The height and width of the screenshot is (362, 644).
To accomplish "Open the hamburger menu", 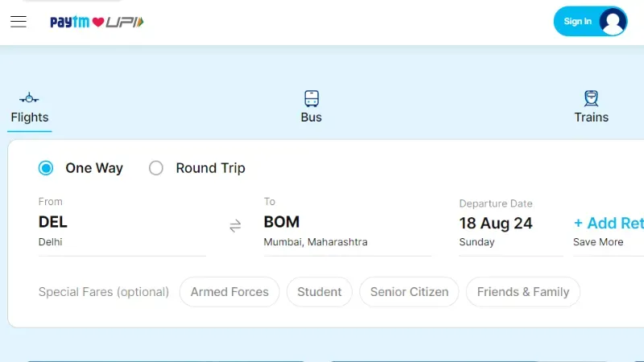I will (19, 22).
